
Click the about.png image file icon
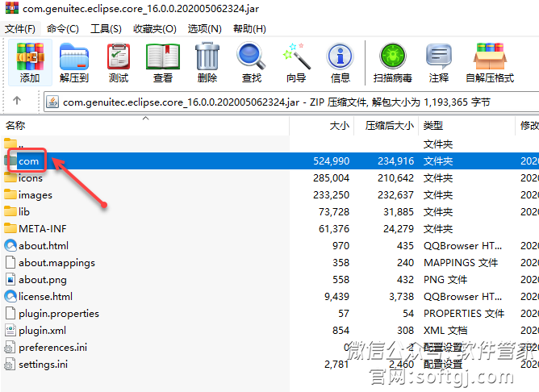(x=10, y=279)
